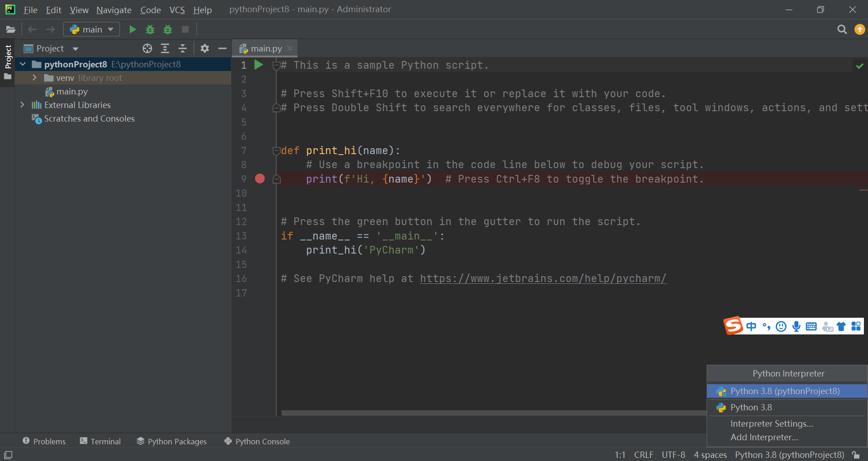This screenshot has width=868, height=461.
Task: Open the jetbrains.com/help/pycharm link
Action: (x=543, y=279)
